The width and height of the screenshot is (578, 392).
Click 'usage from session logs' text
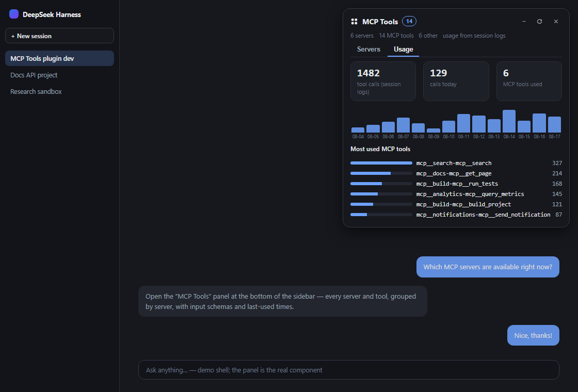[x=474, y=36]
